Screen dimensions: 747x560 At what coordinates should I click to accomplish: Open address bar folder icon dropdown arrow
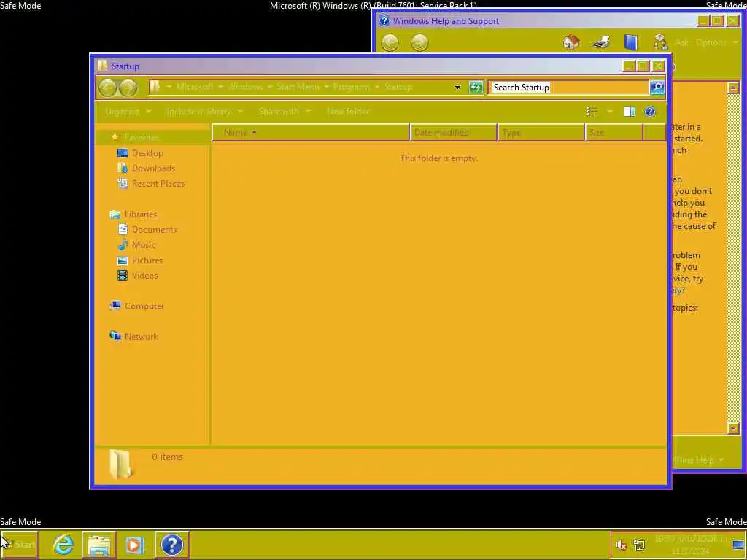point(169,87)
